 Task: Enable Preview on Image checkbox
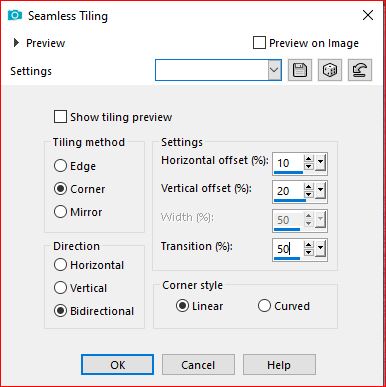click(259, 43)
